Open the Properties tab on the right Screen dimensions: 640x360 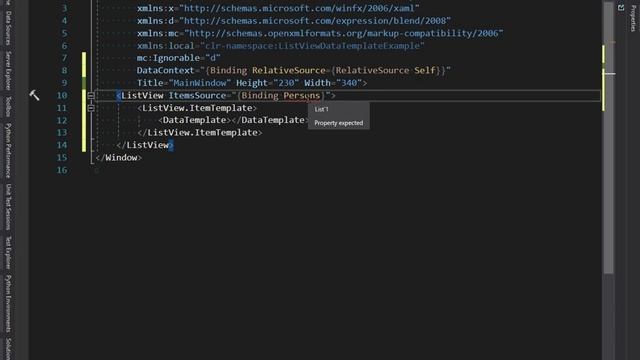point(633,18)
